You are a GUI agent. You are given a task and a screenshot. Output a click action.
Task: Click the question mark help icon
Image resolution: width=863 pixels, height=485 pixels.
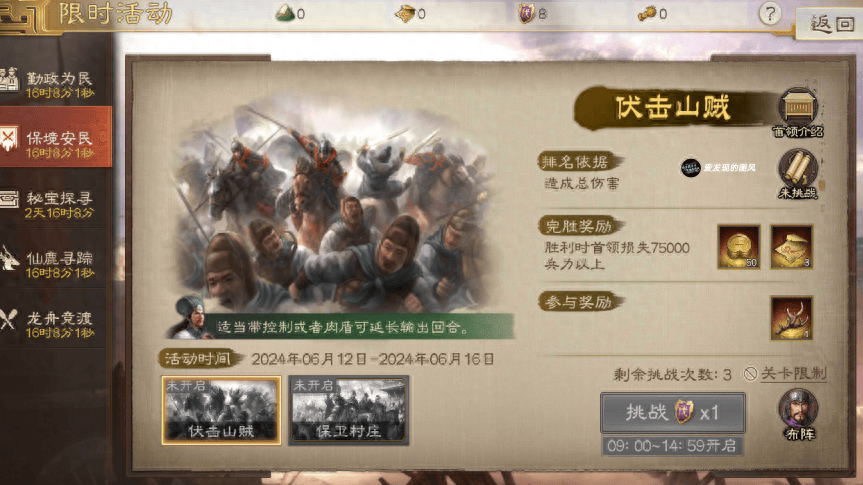[769, 13]
